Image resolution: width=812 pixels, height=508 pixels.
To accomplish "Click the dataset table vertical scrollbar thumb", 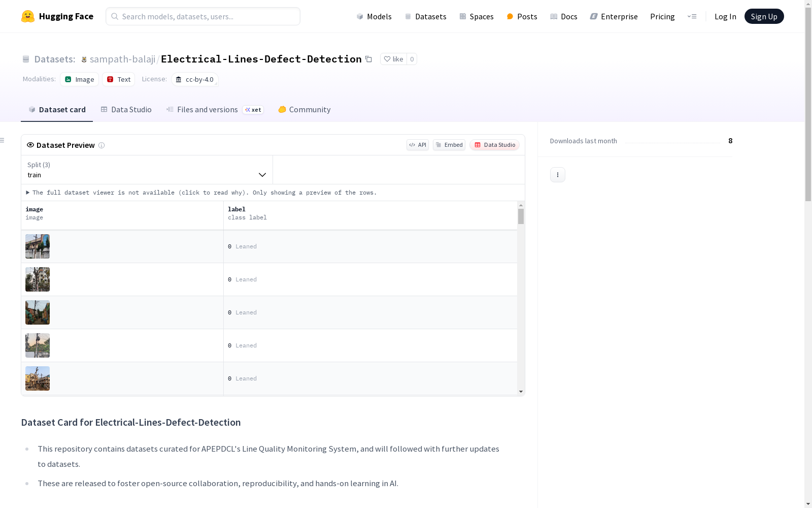I will coord(521,216).
